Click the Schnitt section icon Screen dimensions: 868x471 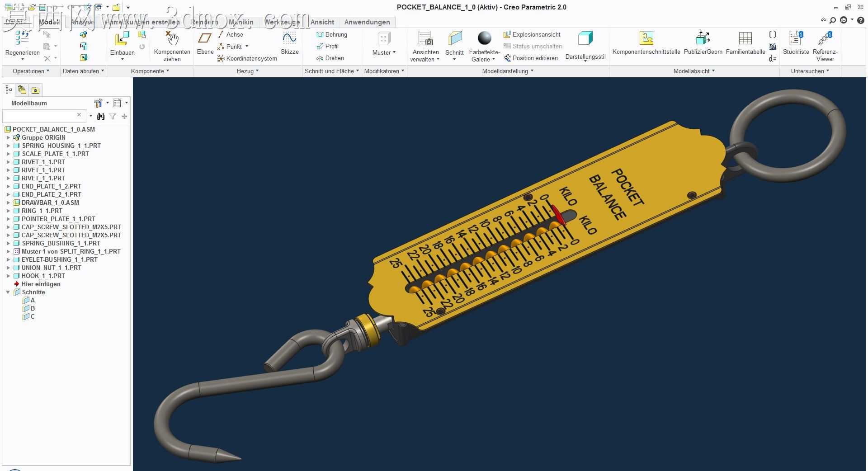click(x=455, y=38)
